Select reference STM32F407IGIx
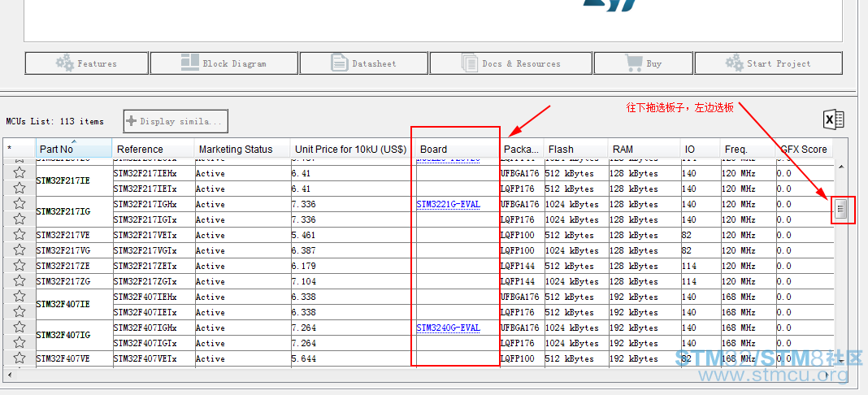 point(154,344)
